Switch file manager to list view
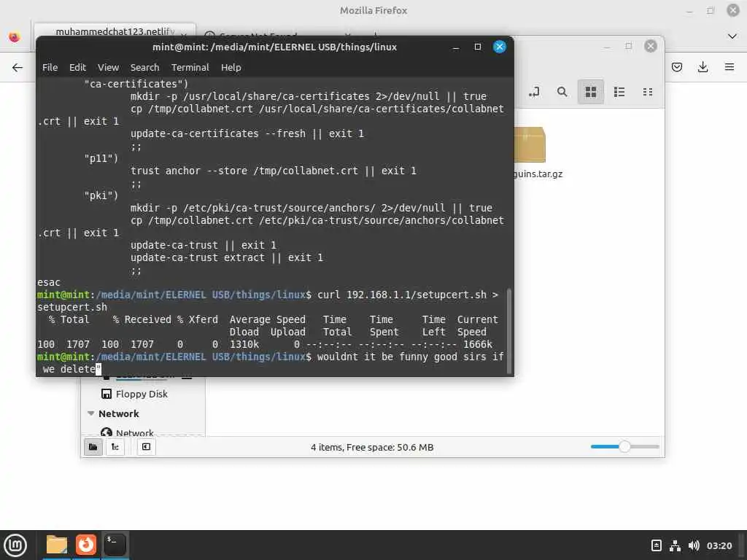747x560 pixels. [619, 92]
